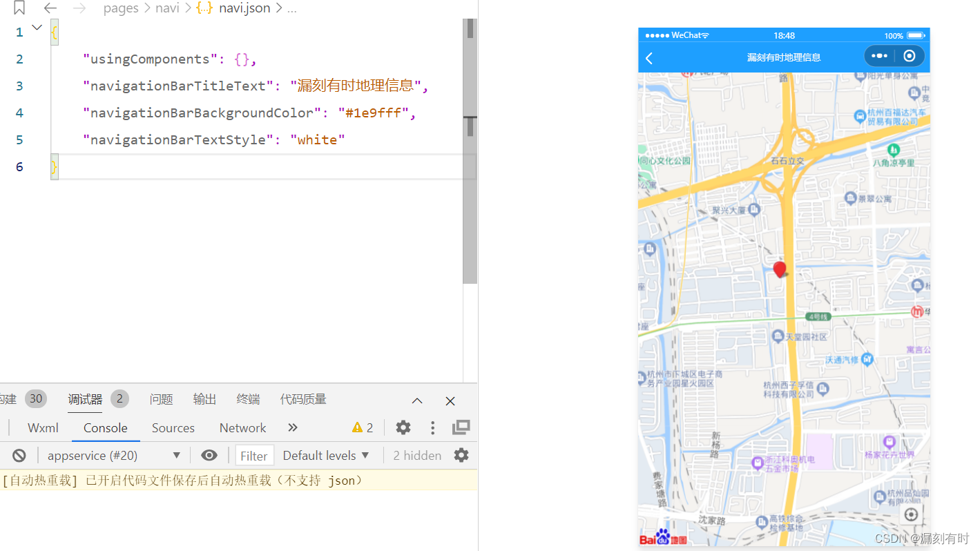Image resolution: width=980 pixels, height=551 pixels.
Task: Click the 八角凉亭里 map label
Action: tap(893, 163)
